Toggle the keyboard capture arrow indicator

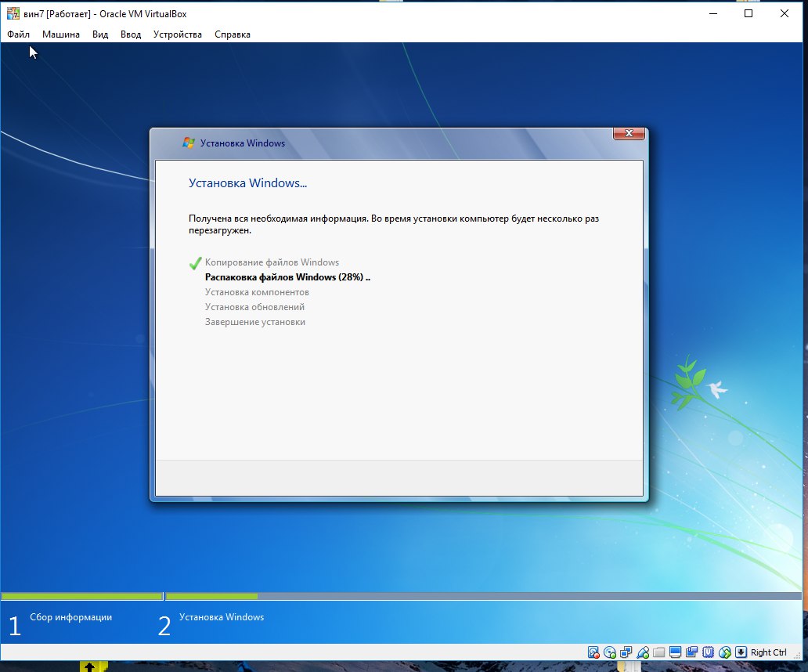(741, 652)
